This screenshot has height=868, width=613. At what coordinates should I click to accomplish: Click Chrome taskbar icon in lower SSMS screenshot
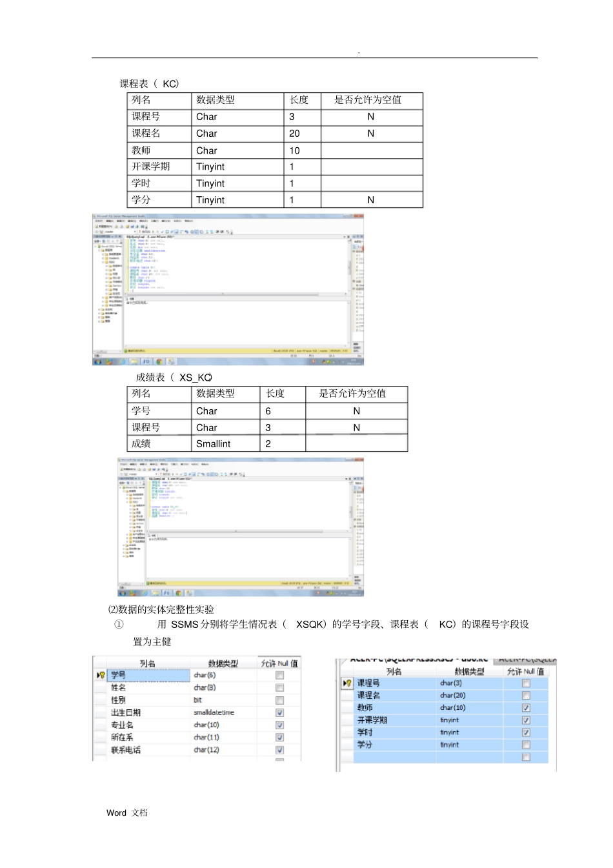click(179, 592)
